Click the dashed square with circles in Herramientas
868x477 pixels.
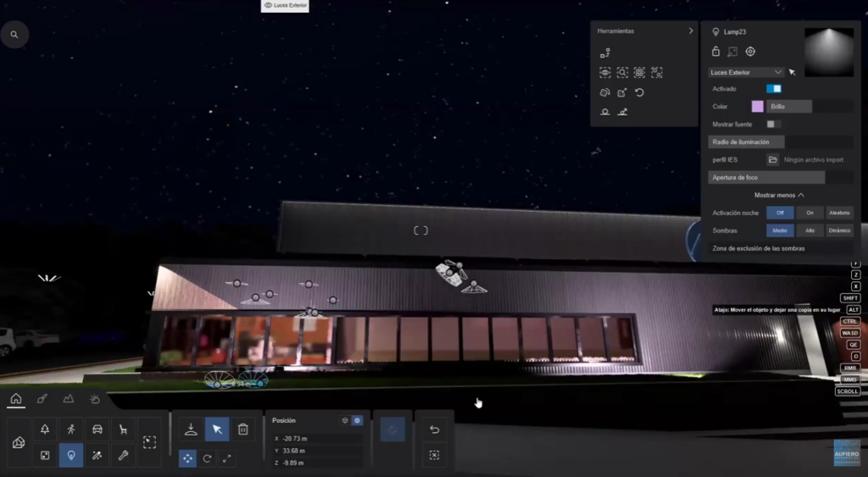(x=657, y=73)
